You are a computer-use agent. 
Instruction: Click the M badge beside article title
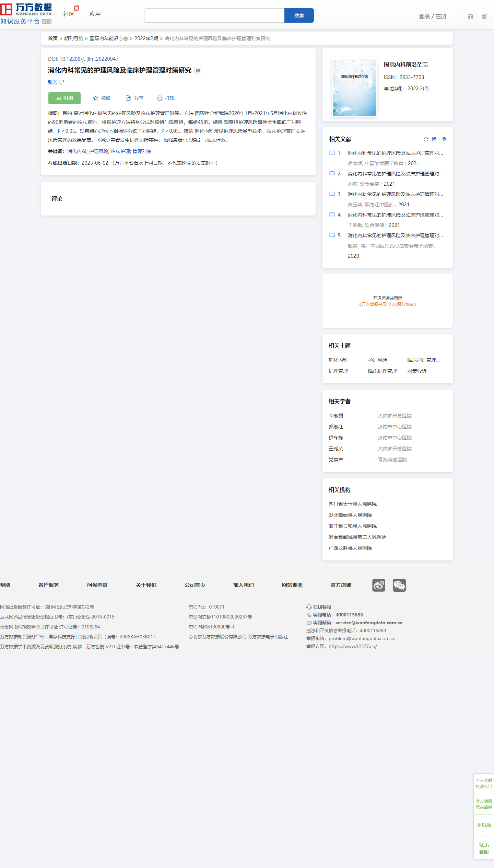point(198,70)
